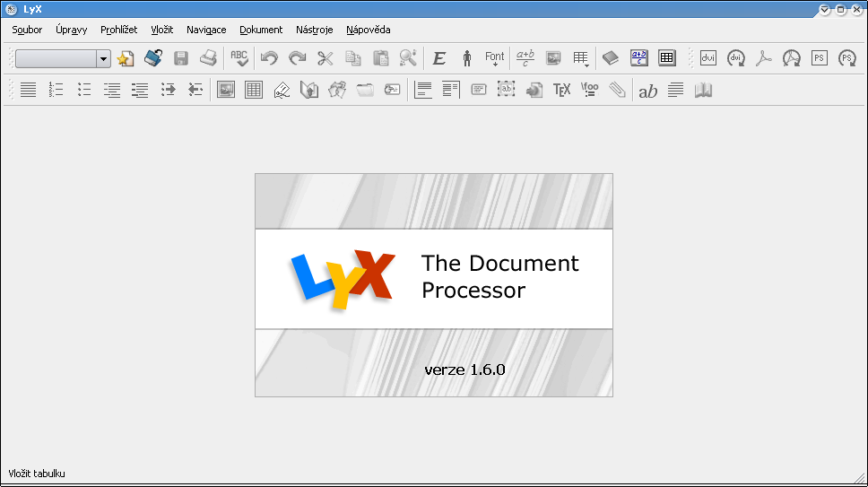Viewport: 868px width, 487px height.
Task: Toggle the outline panel icon
Action: (x=611, y=58)
